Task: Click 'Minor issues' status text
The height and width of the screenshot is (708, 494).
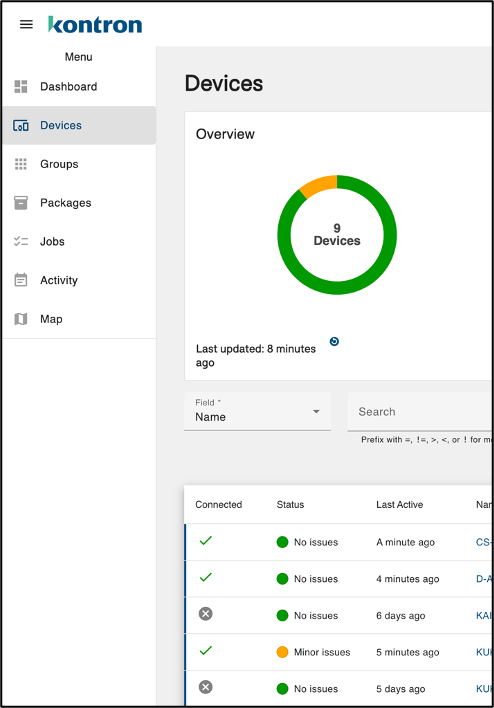Action: pyautogui.click(x=322, y=652)
